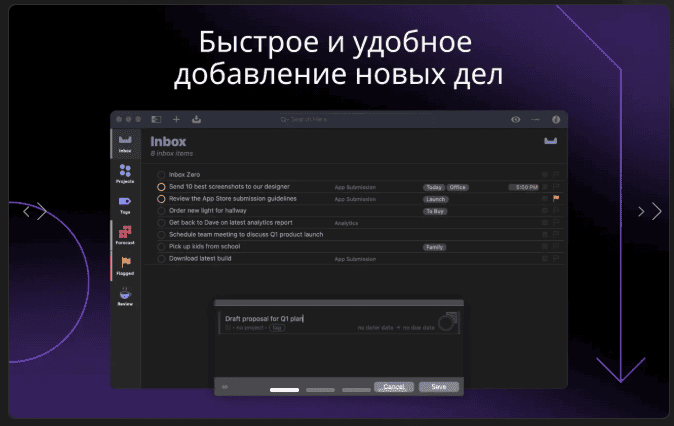Flag the Schedule team meeting item
674x426 pixels.
point(556,234)
